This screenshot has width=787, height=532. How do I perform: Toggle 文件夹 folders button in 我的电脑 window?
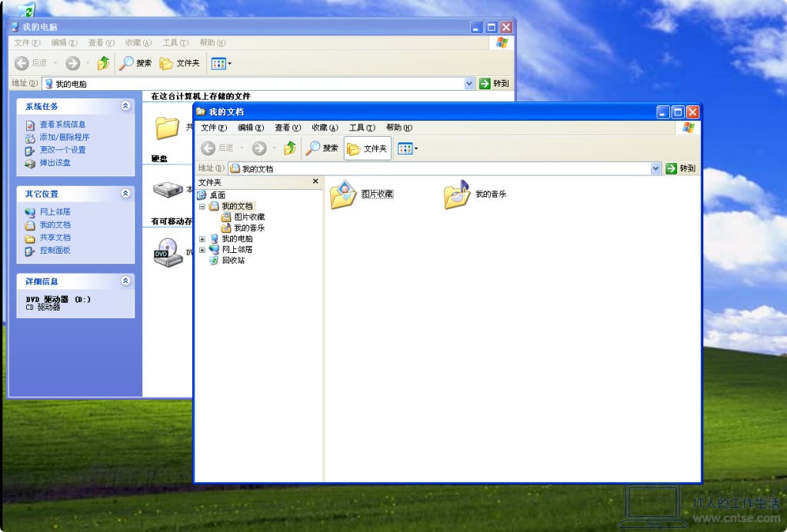pyautogui.click(x=180, y=63)
